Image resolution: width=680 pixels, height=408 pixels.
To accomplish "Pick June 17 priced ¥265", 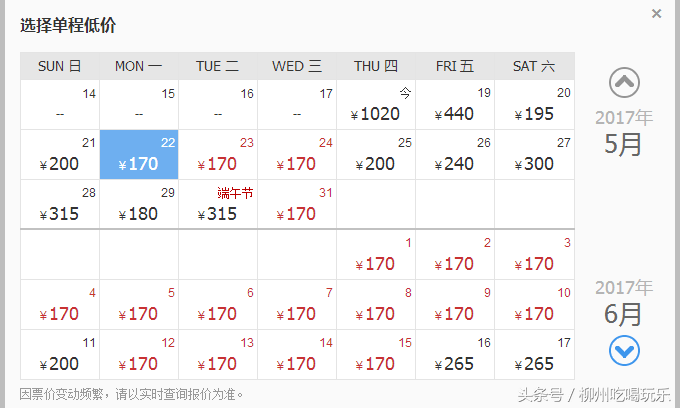I will (x=534, y=355).
